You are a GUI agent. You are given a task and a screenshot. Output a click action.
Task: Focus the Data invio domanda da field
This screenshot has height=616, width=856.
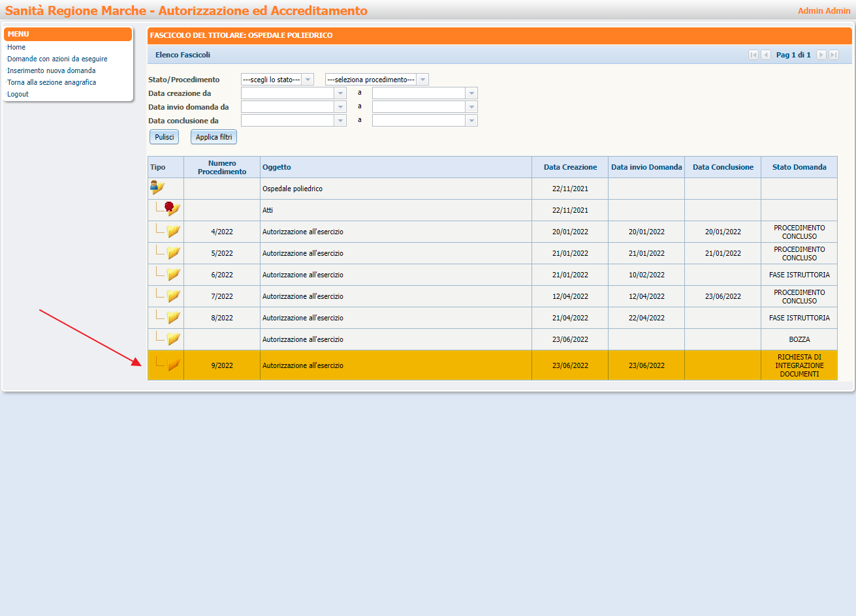pyautogui.click(x=287, y=107)
